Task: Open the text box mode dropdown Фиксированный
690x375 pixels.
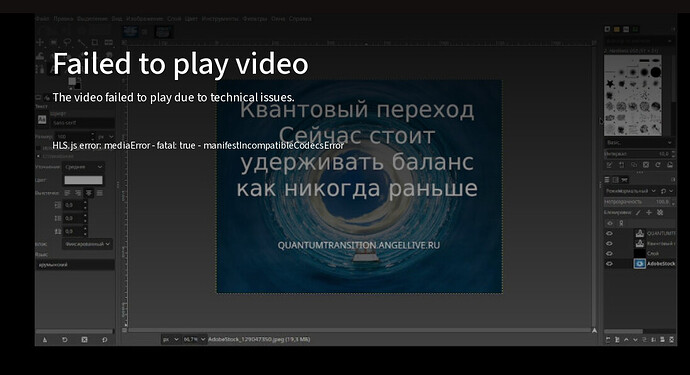Action: pos(87,244)
